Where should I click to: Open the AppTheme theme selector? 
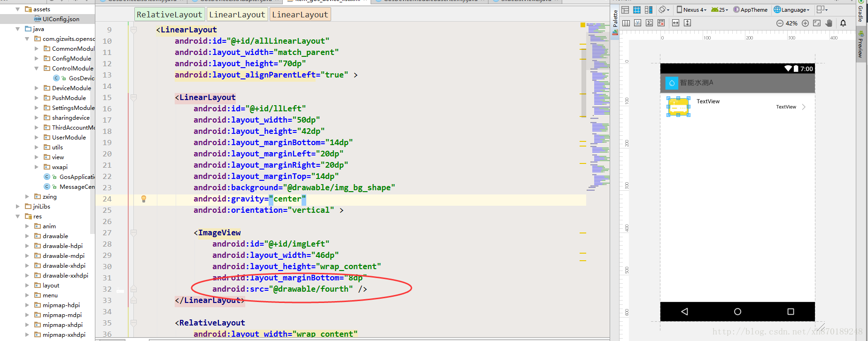[751, 10]
